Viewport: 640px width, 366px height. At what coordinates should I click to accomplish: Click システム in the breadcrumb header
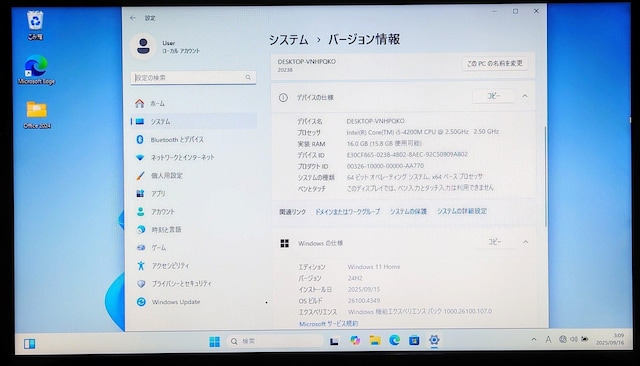coord(289,40)
